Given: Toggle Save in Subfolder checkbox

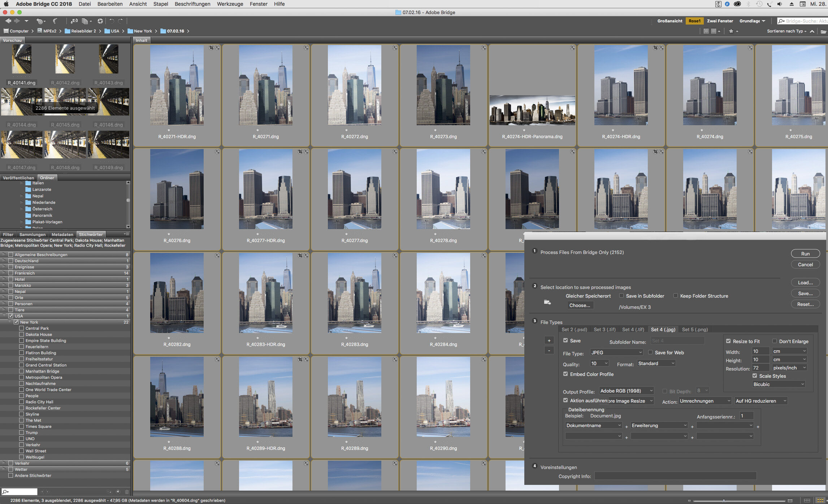Looking at the screenshot, I should coord(621,295).
